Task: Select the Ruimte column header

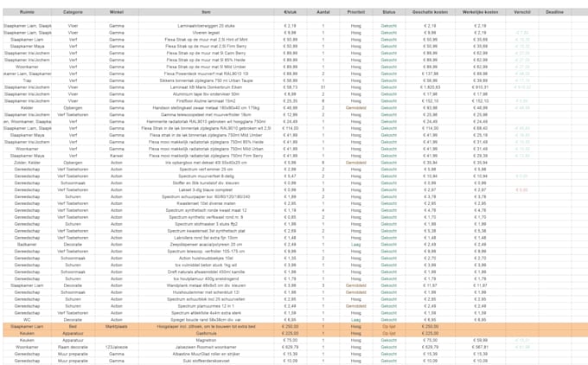Action: click(27, 12)
